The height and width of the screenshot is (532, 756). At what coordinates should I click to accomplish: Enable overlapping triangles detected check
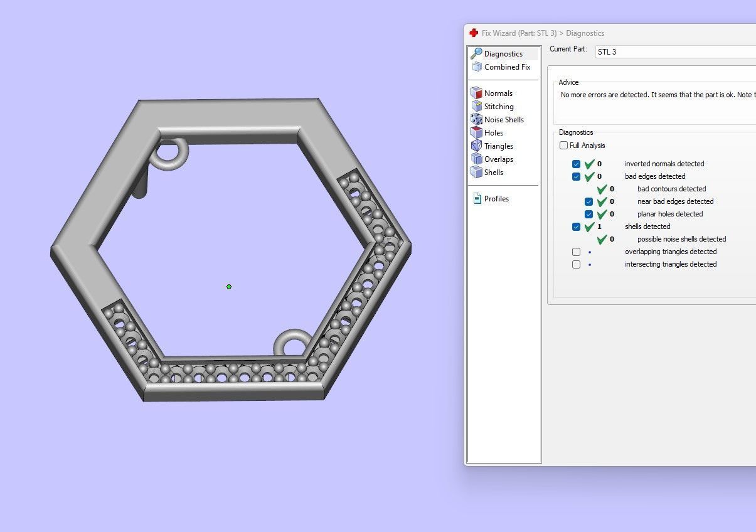pos(577,252)
